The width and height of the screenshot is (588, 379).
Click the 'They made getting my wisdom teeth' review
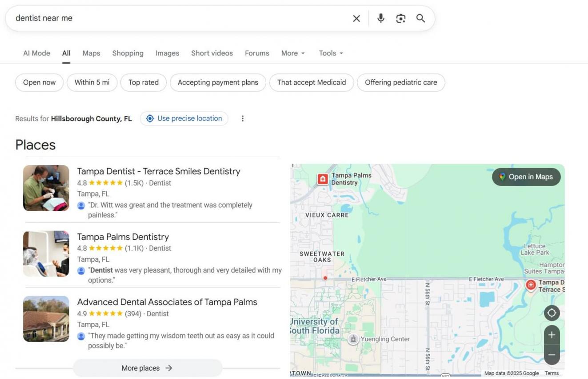[x=181, y=340]
